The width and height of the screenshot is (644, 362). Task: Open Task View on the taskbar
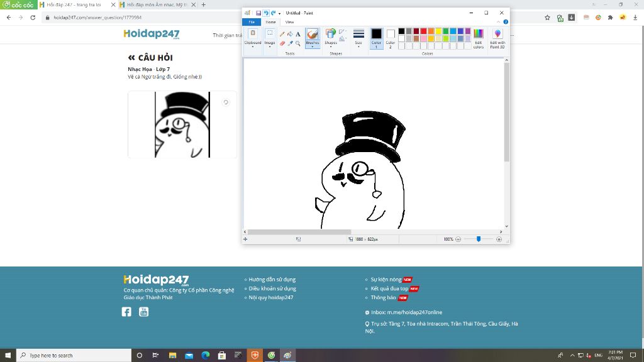pos(155,356)
